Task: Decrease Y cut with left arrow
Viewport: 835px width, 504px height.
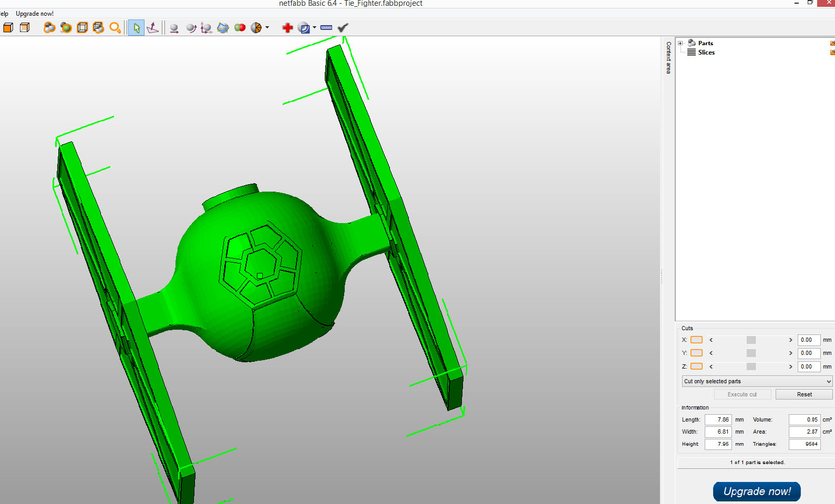Action: (711, 353)
